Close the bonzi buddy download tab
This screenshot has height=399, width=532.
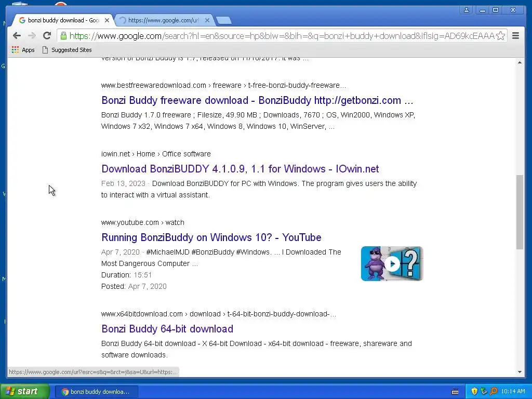coord(107,20)
